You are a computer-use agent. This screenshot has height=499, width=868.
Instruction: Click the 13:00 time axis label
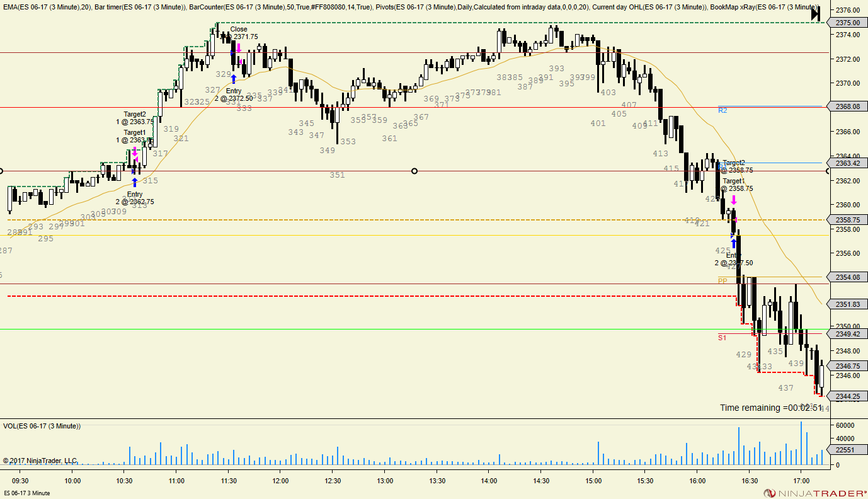coord(384,481)
